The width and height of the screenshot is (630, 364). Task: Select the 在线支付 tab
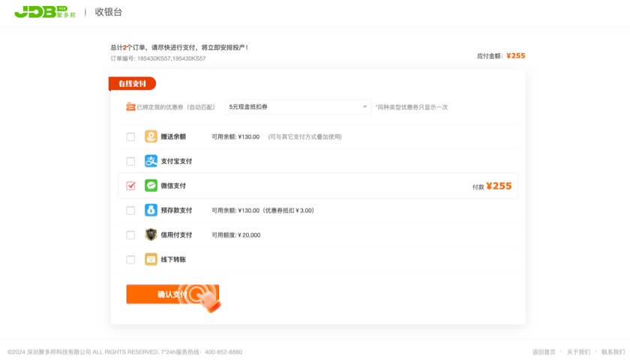point(132,83)
